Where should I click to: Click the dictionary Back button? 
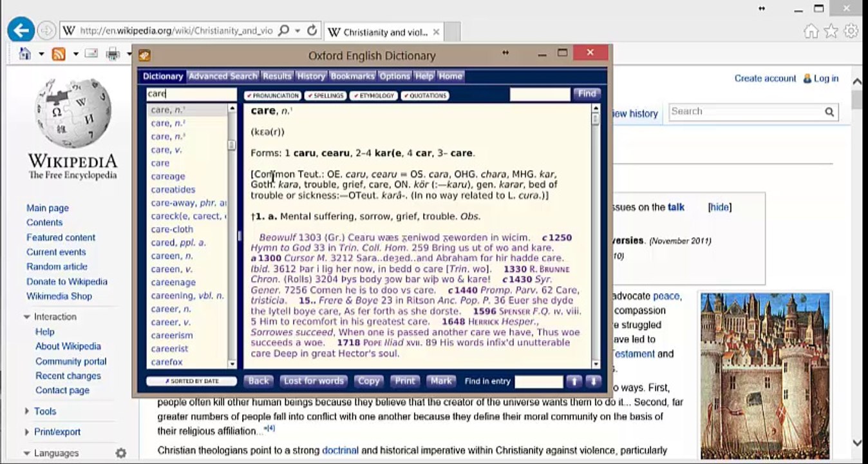pos(259,382)
